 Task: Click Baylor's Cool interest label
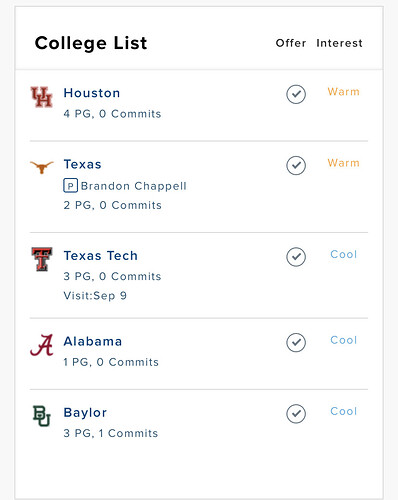click(x=343, y=411)
